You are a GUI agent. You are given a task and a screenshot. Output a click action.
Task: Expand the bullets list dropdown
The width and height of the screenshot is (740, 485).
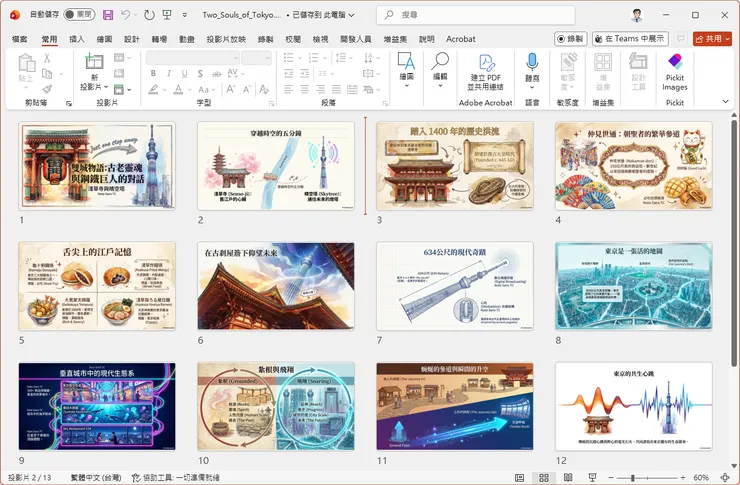300,58
